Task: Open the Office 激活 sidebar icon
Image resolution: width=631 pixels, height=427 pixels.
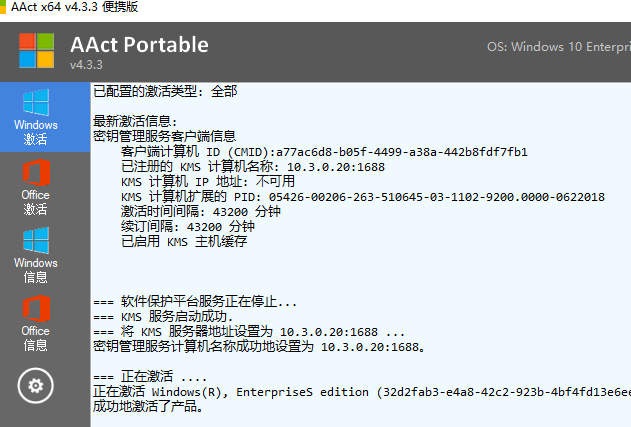Action: tap(35, 186)
